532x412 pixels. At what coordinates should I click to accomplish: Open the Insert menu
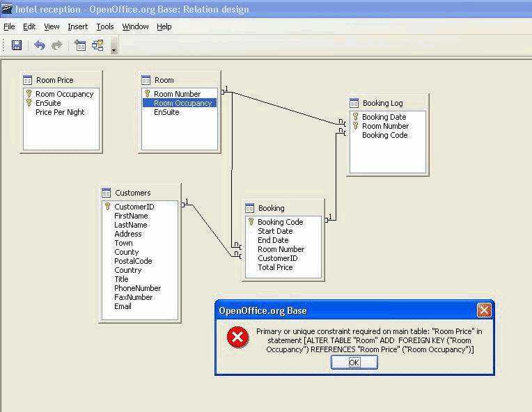tap(77, 26)
